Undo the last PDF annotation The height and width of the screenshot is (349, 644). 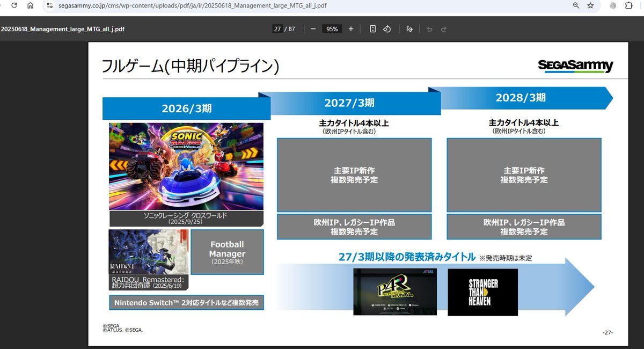click(x=429, y=29)
